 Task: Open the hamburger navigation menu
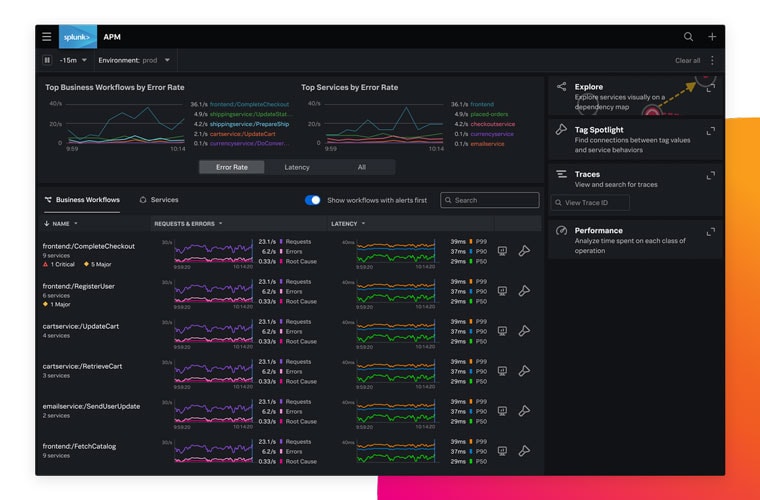47,37
